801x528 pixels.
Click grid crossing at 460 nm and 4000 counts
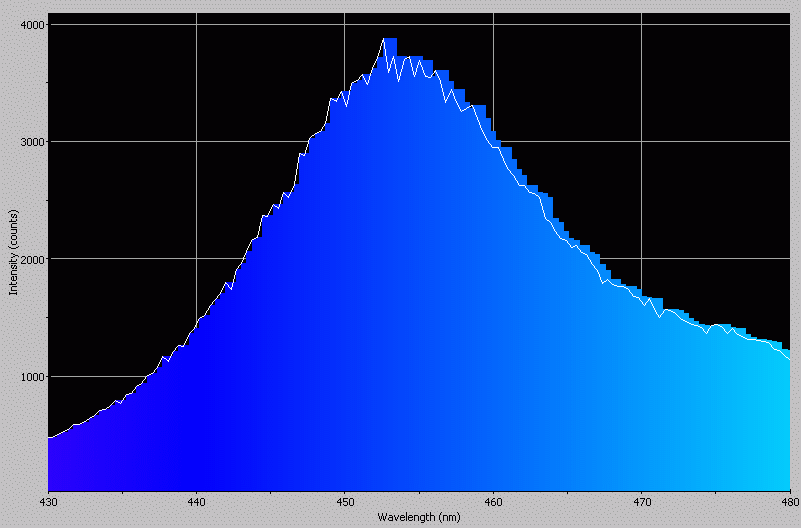[x=493, y=24]
